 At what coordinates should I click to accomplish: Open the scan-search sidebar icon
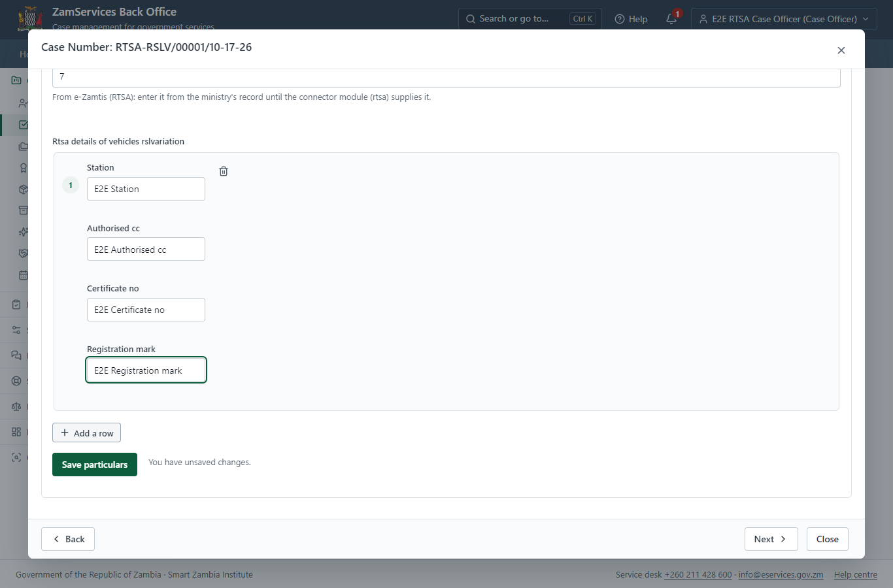click(16, 457)
